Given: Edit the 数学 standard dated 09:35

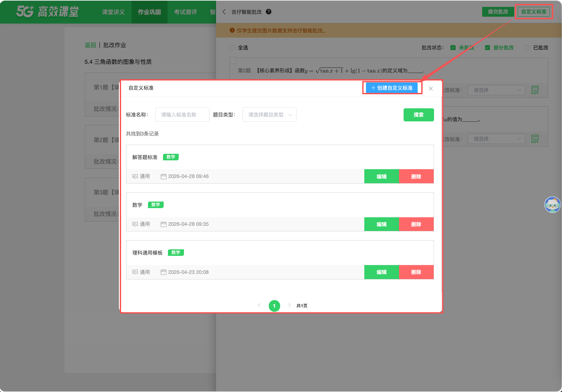Looking at the screenshot, I should (382, 224).
